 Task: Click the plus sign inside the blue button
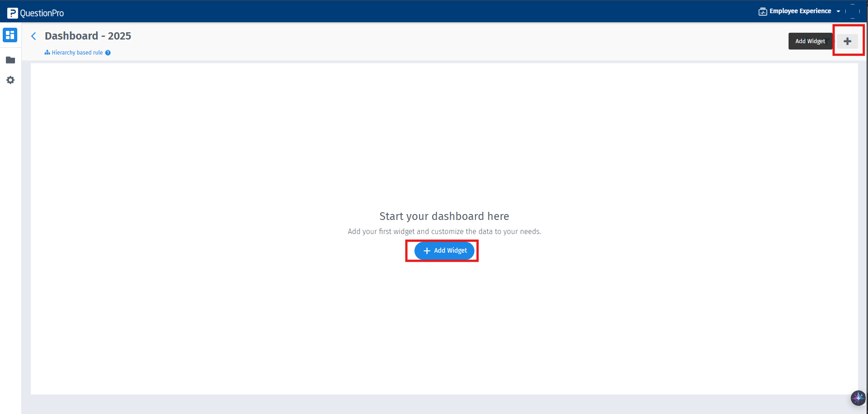point(427,250)
